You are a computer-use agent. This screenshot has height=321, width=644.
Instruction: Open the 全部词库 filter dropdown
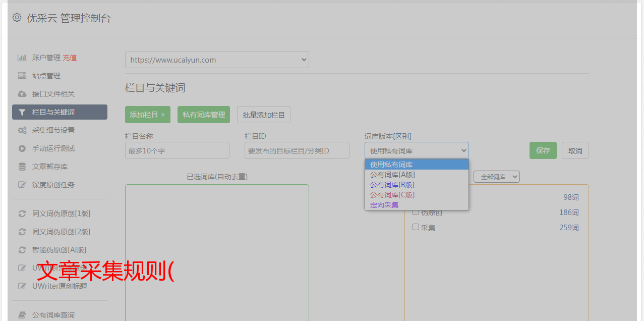[497, 177]
